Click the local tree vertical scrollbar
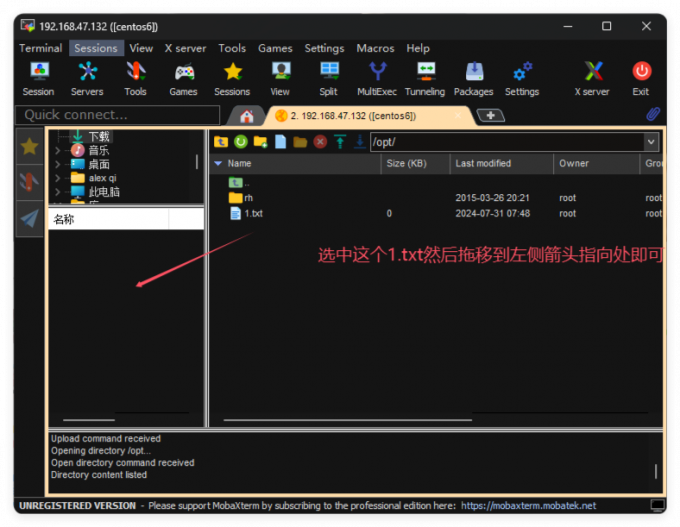The height and width of the screenshot is (527, 680). (x=197, y=162)
